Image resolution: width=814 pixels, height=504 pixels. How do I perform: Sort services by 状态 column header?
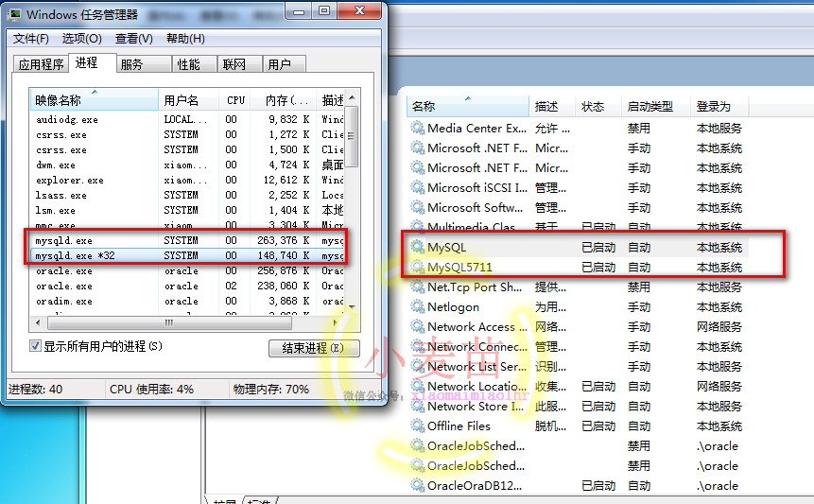pyautogui.click(x=598, y=106)
